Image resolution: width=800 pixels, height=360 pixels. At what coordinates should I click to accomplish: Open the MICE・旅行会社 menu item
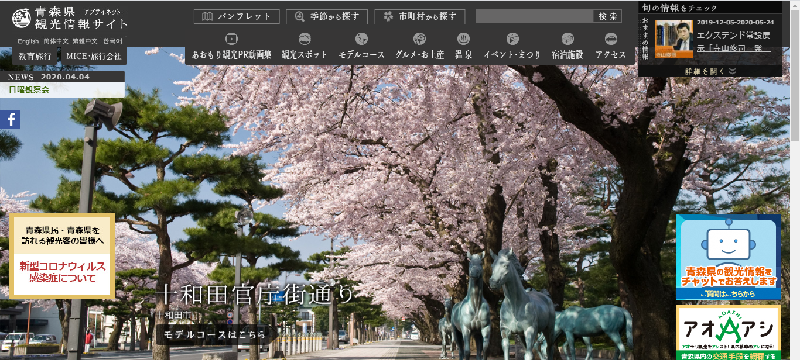click(94, 56)
